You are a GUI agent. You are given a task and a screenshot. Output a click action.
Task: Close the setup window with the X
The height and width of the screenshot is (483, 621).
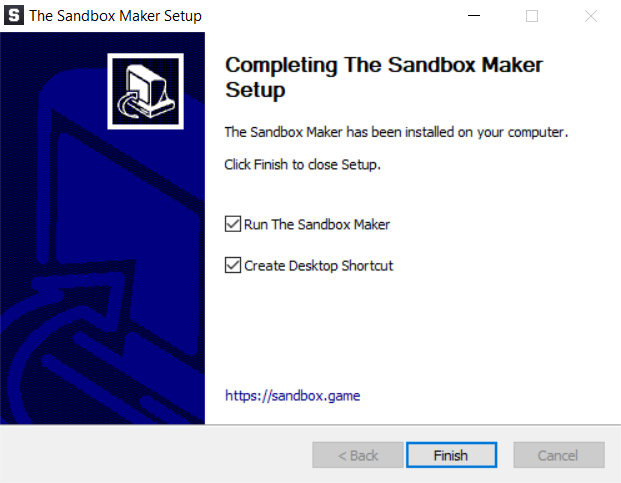pos(591,16)
